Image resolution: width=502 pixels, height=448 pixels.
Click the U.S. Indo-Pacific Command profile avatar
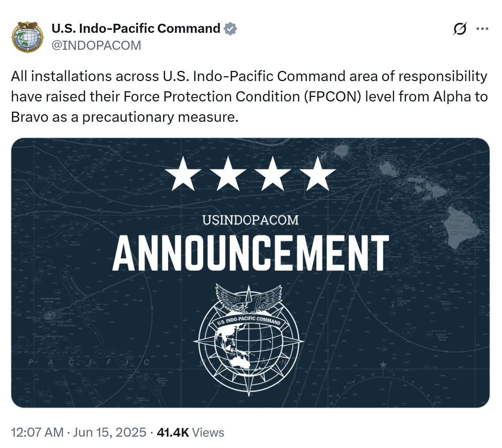pos(28,37)
